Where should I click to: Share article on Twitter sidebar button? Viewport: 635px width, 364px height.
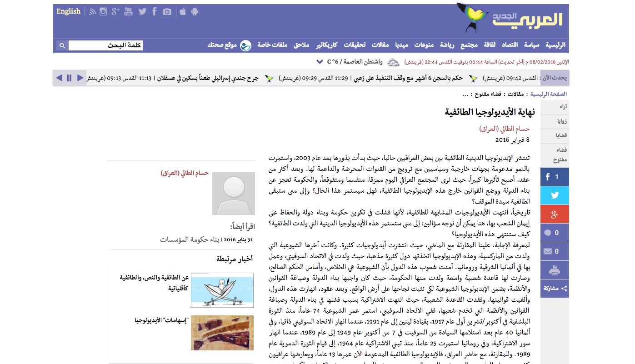[555, 196]
